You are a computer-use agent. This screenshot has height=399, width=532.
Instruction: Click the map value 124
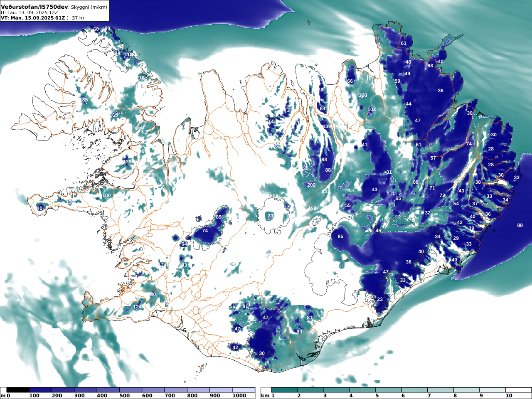tap(137, 307)
